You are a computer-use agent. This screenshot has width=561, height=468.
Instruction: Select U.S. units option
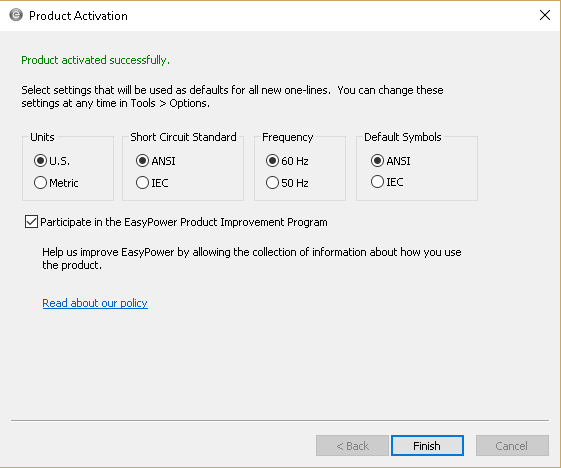(x=52, y=161)
